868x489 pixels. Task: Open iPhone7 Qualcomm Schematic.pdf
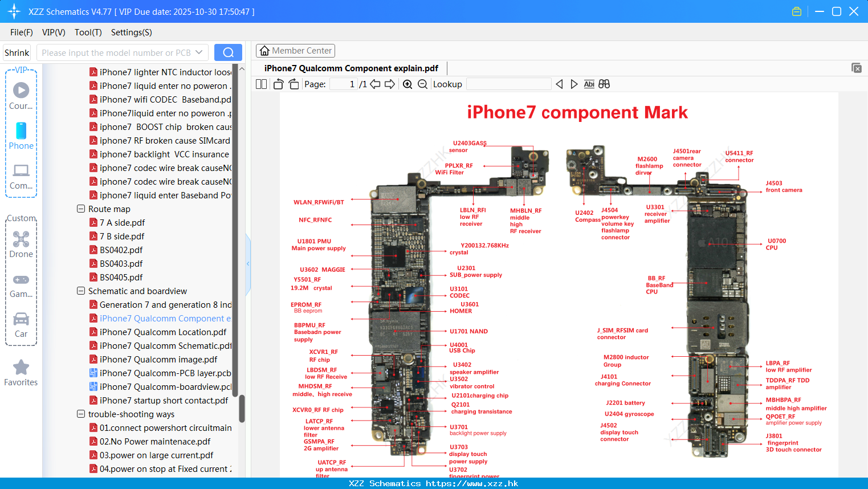pos(160,345)
